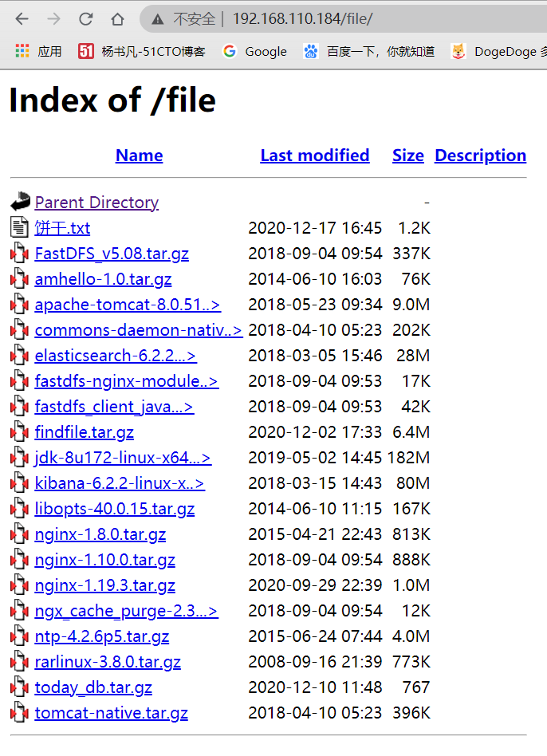Open the 应用 apps grid icon
Viewport: 547px width, 756px height.
click(22, 51)
